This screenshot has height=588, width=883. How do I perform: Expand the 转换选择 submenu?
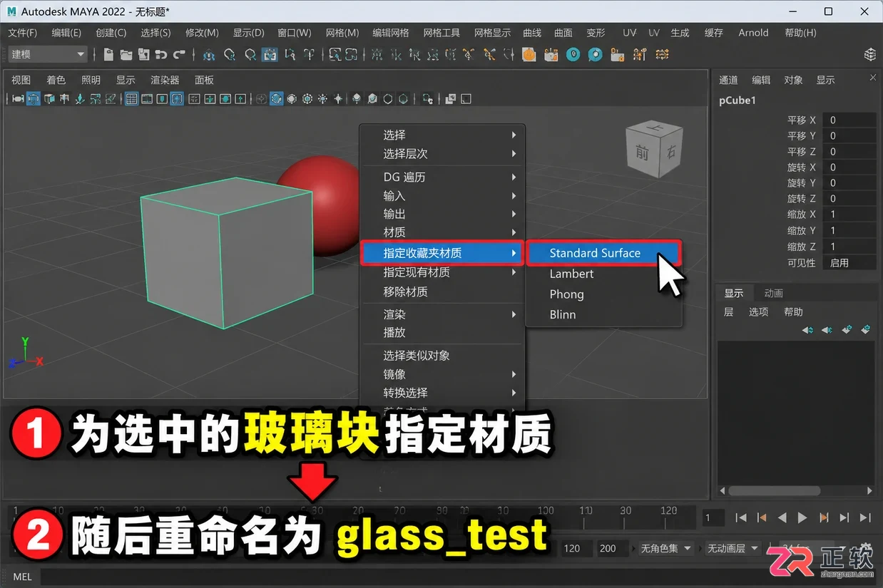pos(443,393)
